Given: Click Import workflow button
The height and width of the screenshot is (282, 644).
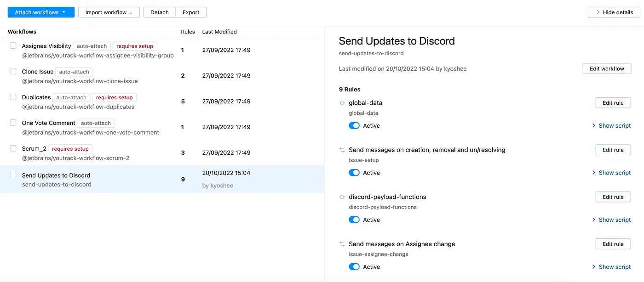Looking at the screenshot, I should tap(109, 12).
